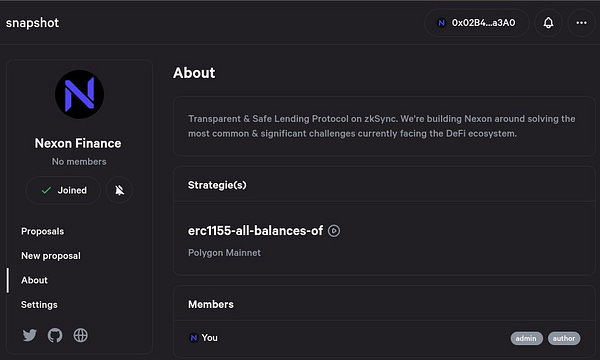The image size is (600, 360).
Task: Click the N avatar beside You member
Action: click(x=194, y=338)
